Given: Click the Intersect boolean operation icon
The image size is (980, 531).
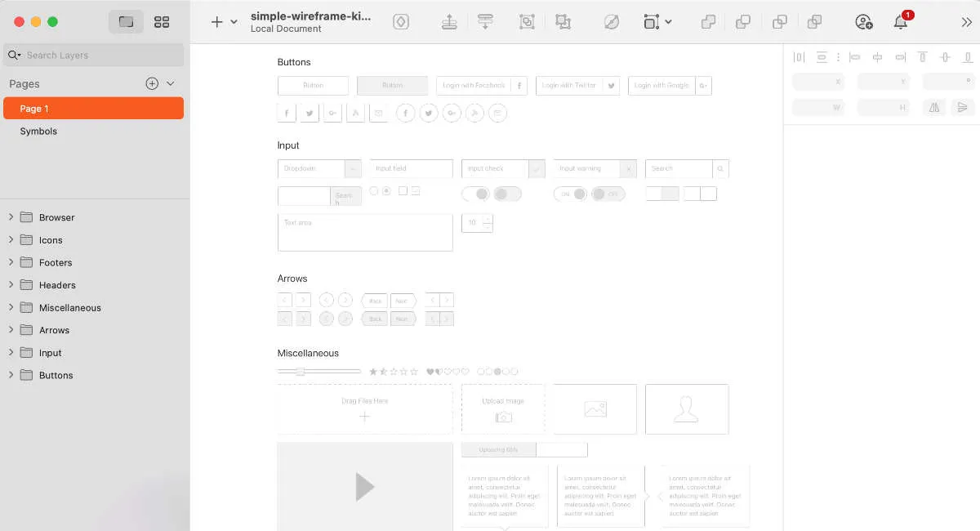Looking at the screenshot, I should [x=780, y=22].
